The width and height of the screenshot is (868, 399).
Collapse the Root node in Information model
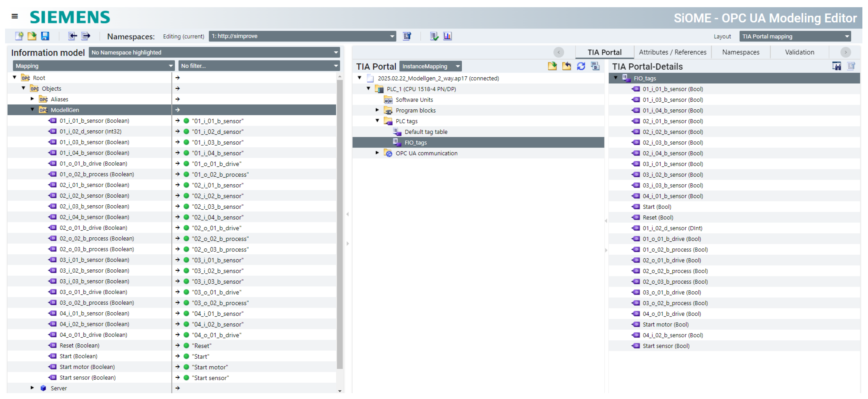coord(14,77)
